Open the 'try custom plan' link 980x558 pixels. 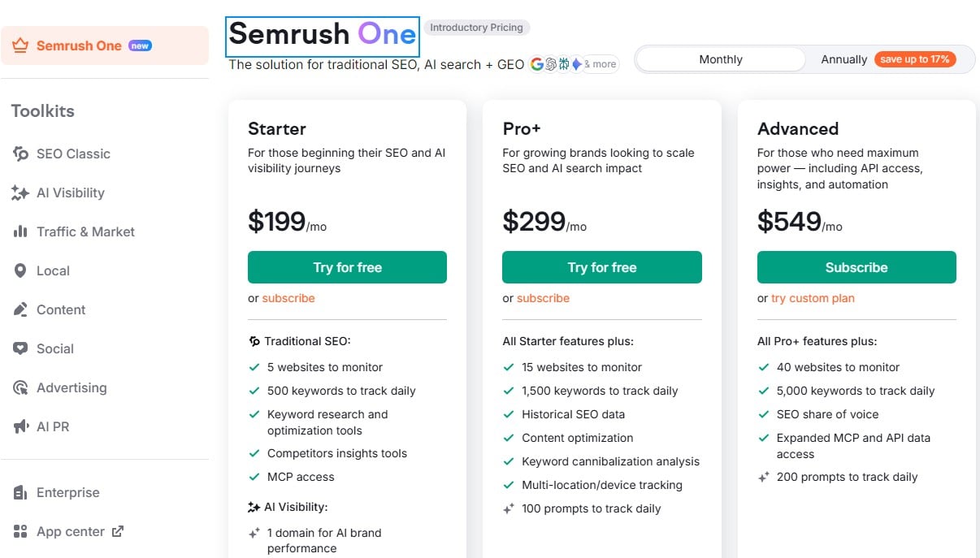click(813, 298)
